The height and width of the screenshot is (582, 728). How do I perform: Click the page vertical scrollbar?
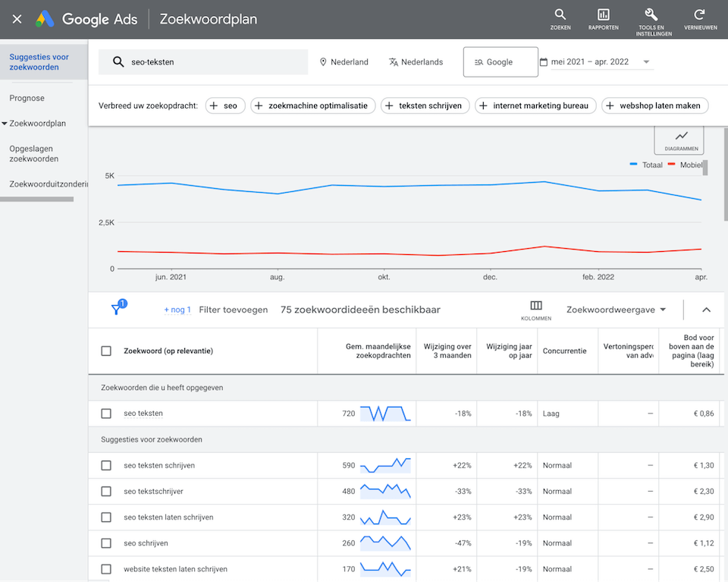725,175
